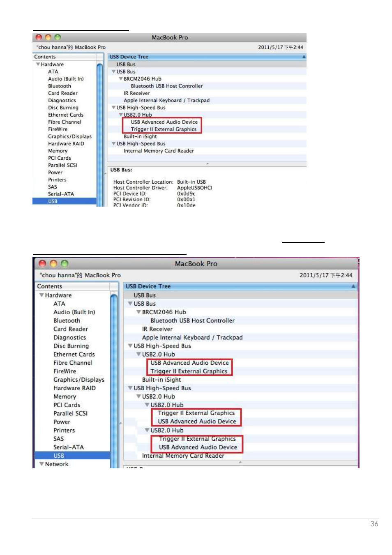Collapse BRCM2046 Hub triangle in lower window

click(x=139, y=312)
